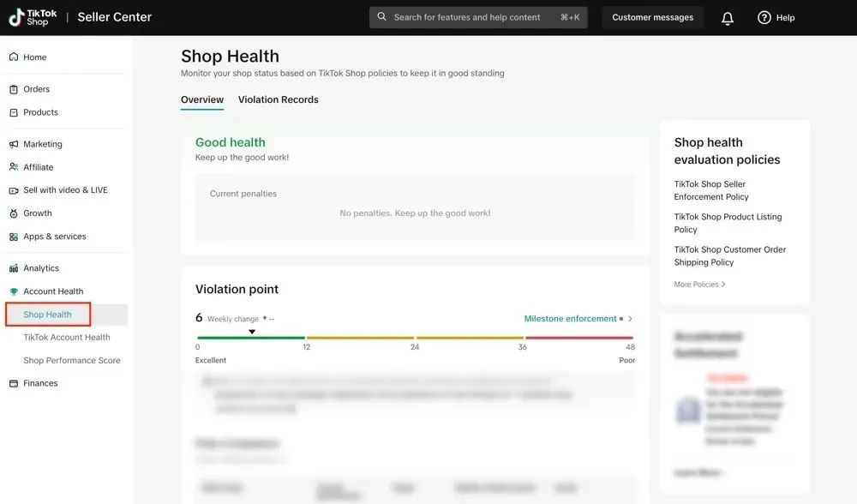
Task: Click the violation point marker on scale
Action: 252,332
